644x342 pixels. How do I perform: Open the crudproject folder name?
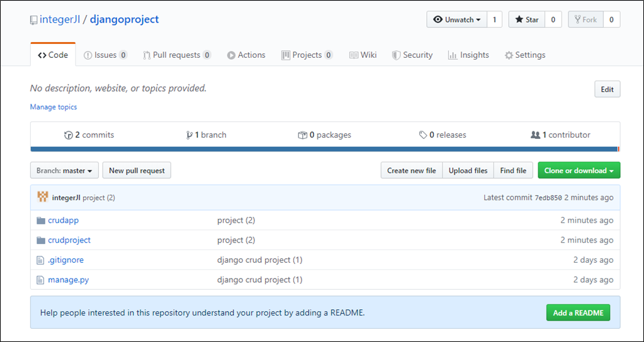[x=69, y=240]
